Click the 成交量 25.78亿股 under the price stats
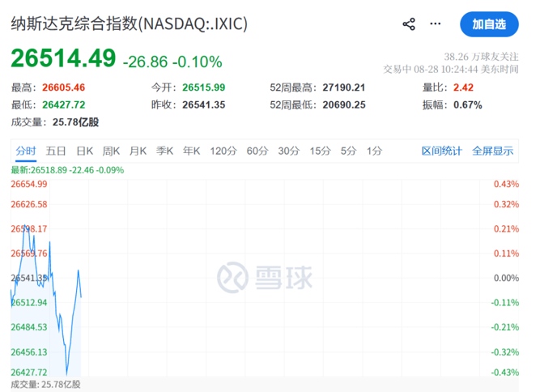This screenshot has height=392, width=540. 55,122
